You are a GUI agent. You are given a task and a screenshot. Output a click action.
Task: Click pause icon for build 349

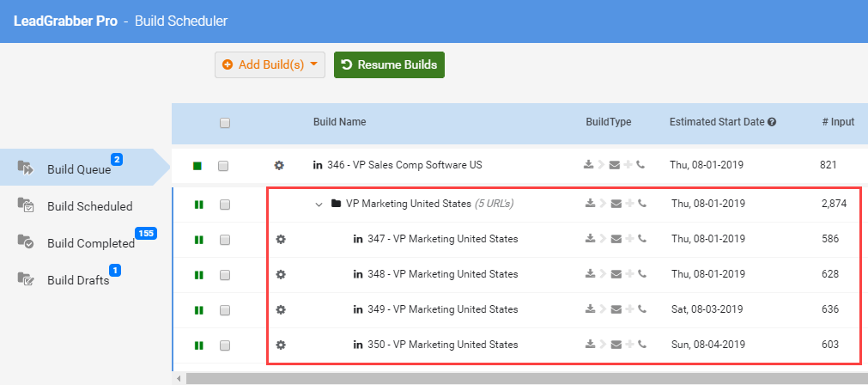(x=198, y=310)
